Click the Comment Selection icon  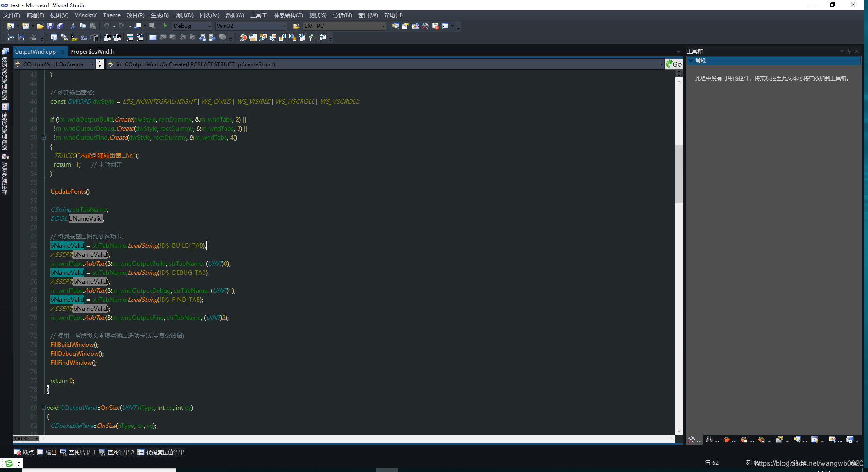(x=130, y=37)
